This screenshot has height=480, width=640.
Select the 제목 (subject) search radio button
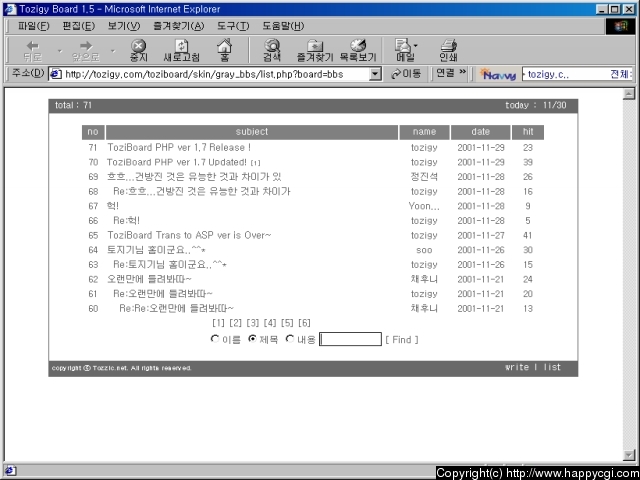click(252, 339)
